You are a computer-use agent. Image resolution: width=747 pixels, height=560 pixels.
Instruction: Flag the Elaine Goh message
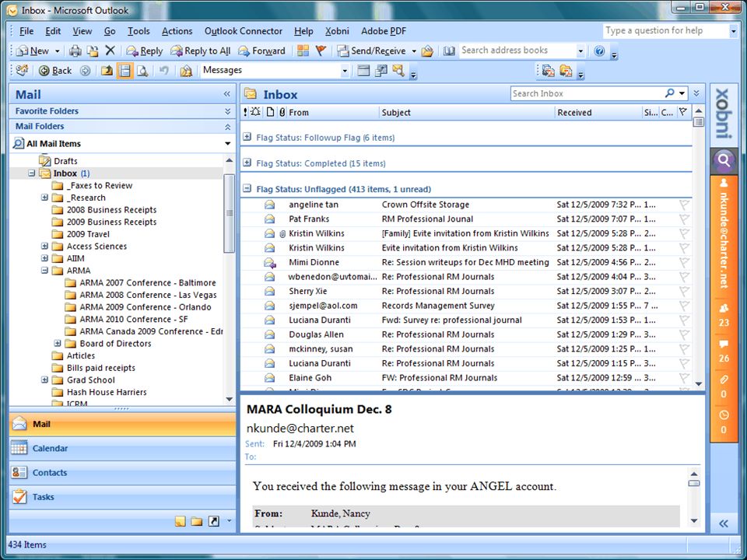pyautogui.click(x=684, y=378)
